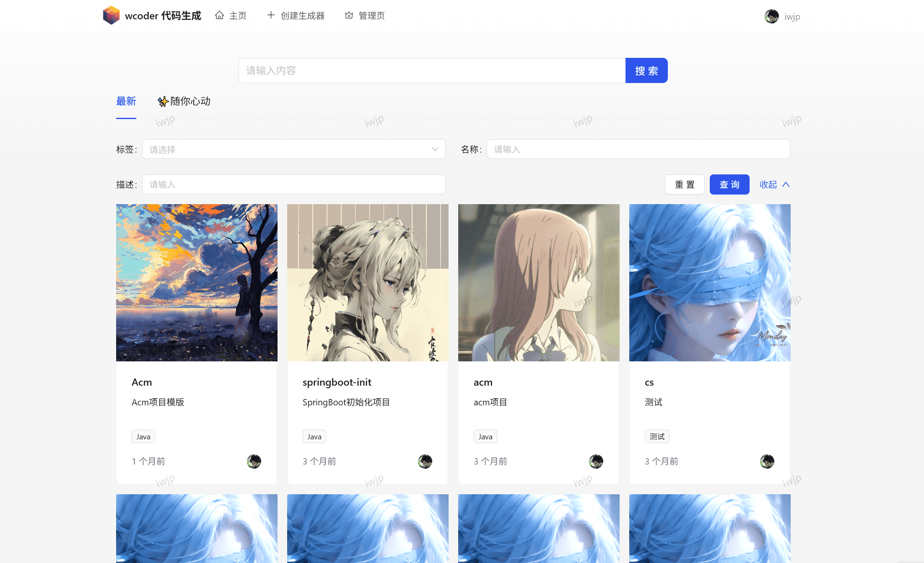Screen dimensions: 924x563
Task: Focus the 请输入内容 search field
Action: pos(432,70)
